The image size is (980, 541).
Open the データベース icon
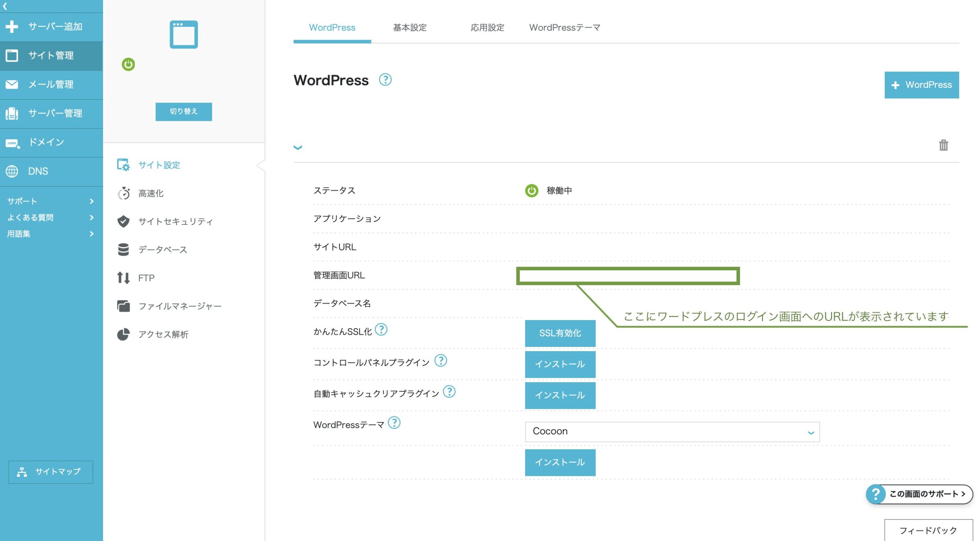click(123, 250)
